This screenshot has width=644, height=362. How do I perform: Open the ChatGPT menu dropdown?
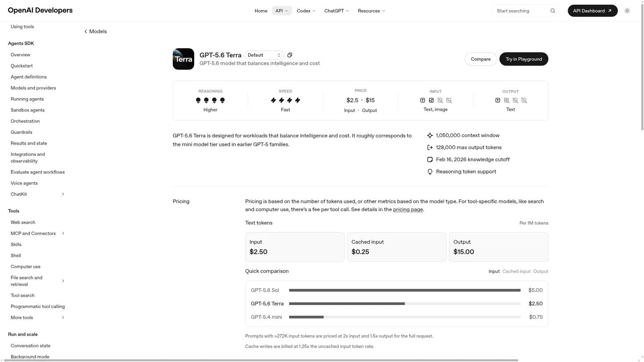(x=337, y=11)
